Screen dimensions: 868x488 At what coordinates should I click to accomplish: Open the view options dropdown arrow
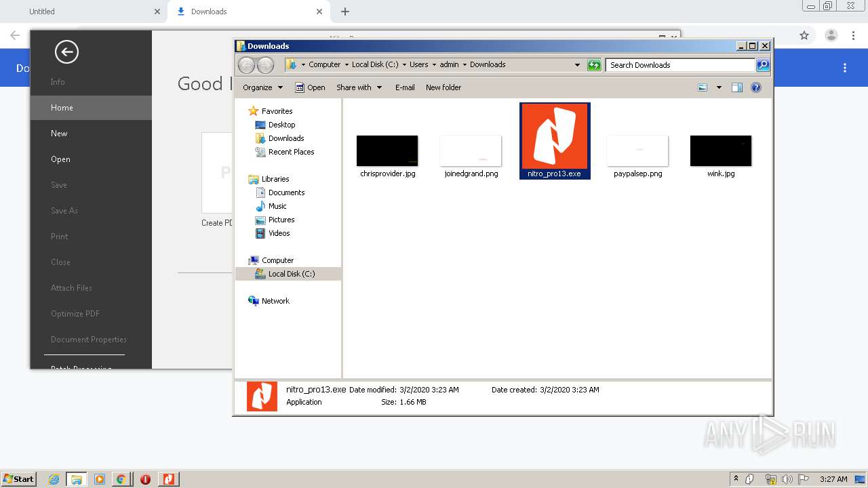pyautogui.click(x=719, y=87)
